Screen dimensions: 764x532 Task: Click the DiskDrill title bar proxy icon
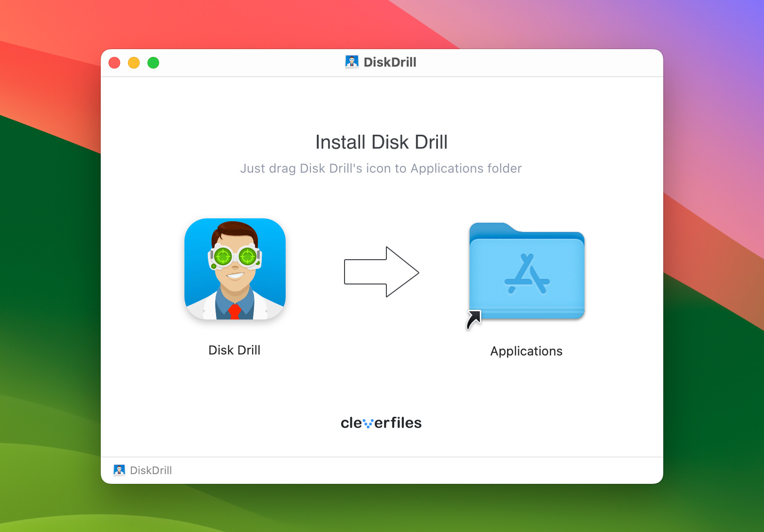click(x=352, y=62)
